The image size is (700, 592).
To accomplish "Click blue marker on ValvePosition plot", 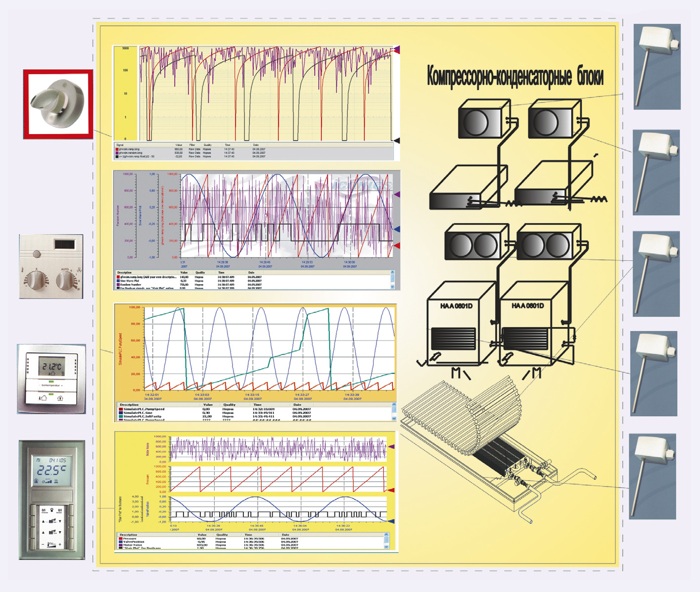I will click(x=391, y=521).
